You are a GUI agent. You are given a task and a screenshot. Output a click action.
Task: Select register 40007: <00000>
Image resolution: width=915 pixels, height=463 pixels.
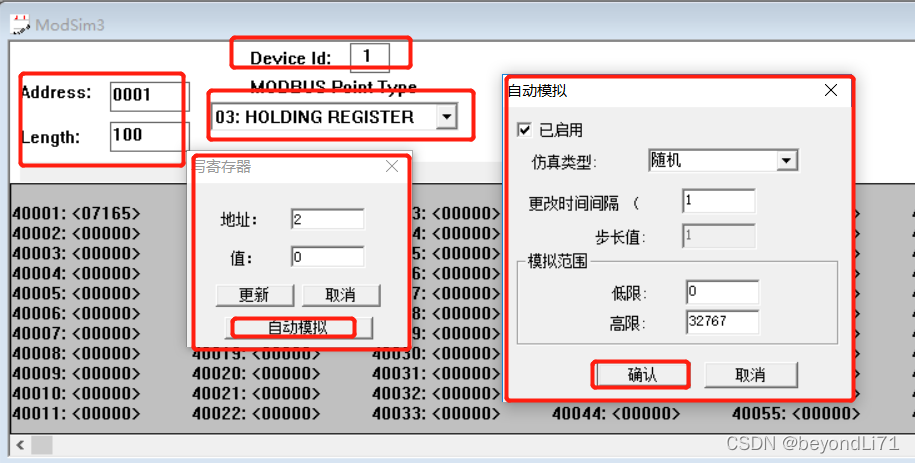76,333
